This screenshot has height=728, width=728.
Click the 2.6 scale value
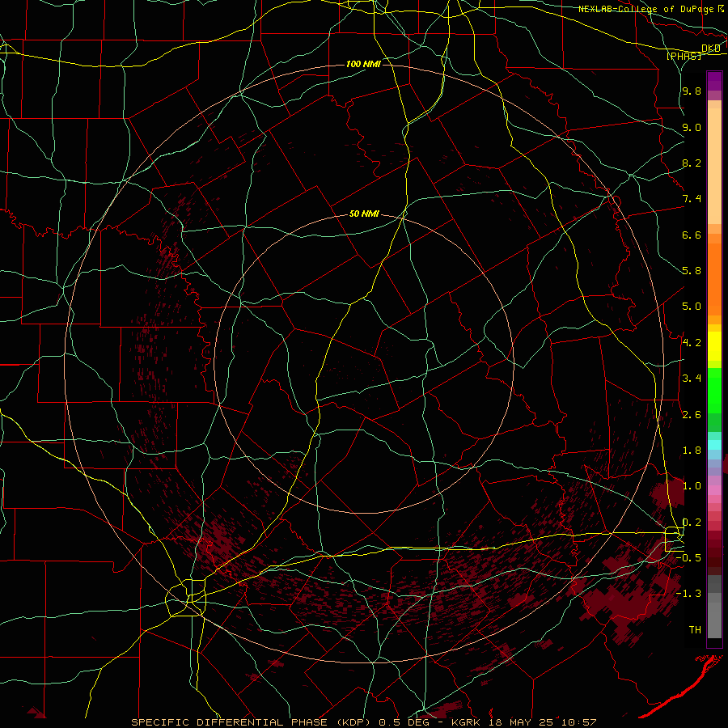coord(692,415)
